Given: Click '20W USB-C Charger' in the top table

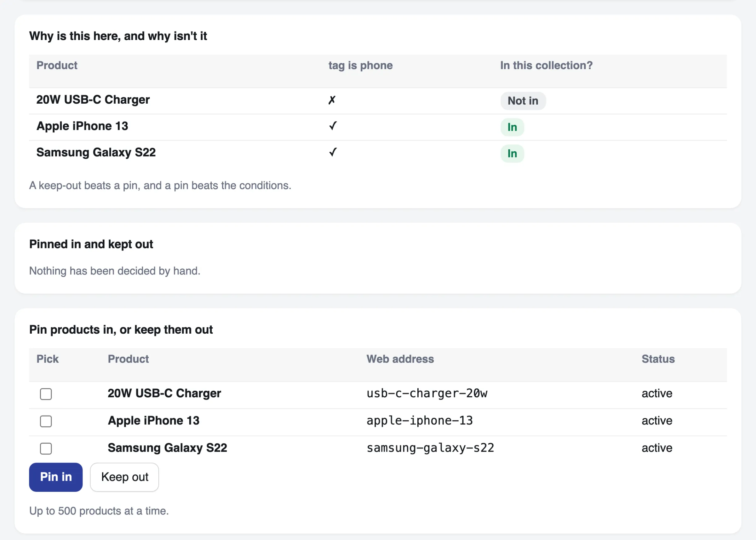Looking at the screenshot, I should pos(93,100).
